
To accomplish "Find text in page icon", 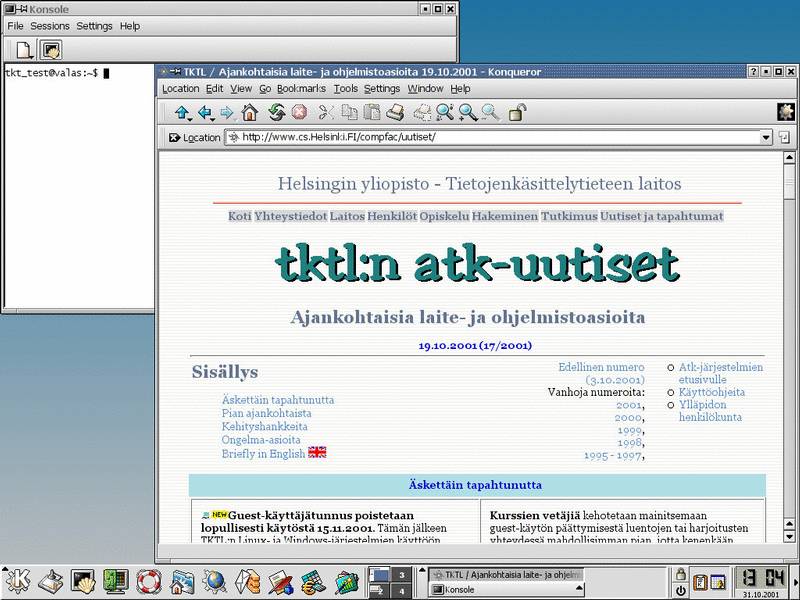I will (445, 113).
